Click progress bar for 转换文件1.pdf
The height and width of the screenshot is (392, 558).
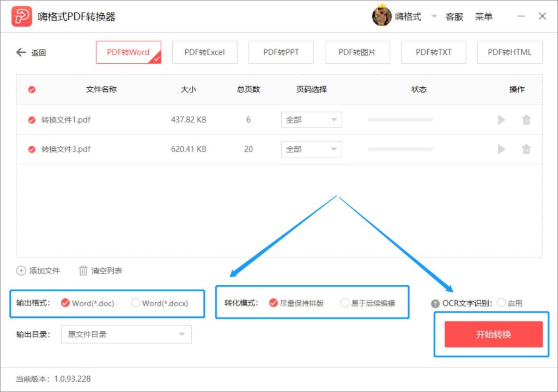(401, 120)
